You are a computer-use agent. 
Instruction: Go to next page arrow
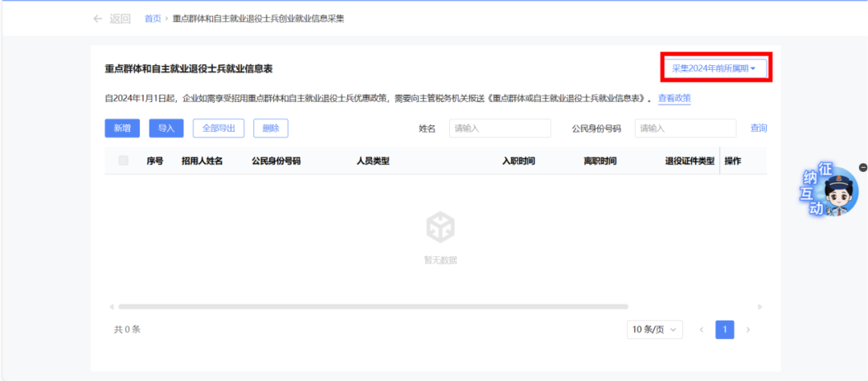pos(748,330)
